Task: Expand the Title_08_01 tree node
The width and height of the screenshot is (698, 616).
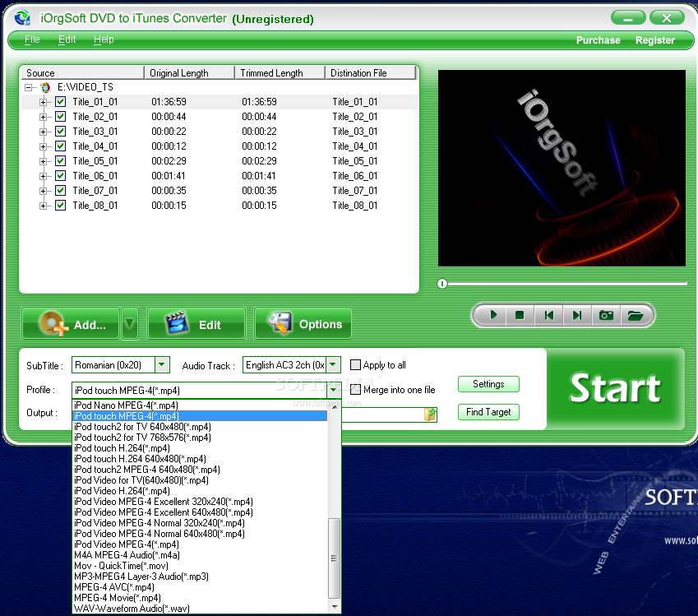Action: (43, 206)
